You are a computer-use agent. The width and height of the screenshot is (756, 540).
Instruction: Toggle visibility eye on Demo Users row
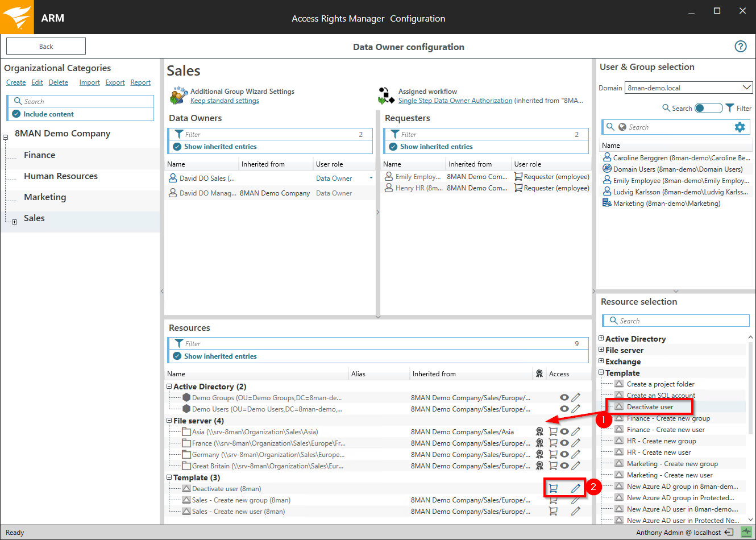[x=564, y=409]
